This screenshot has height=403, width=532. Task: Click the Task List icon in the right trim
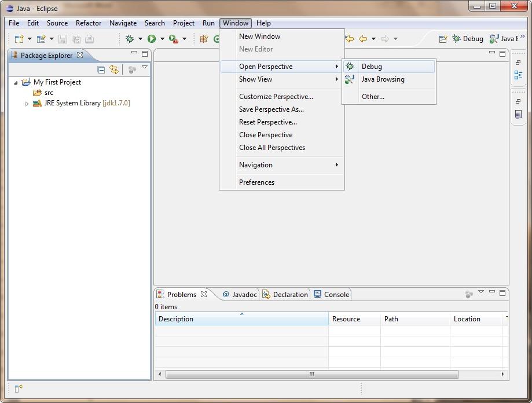(518, 114)
